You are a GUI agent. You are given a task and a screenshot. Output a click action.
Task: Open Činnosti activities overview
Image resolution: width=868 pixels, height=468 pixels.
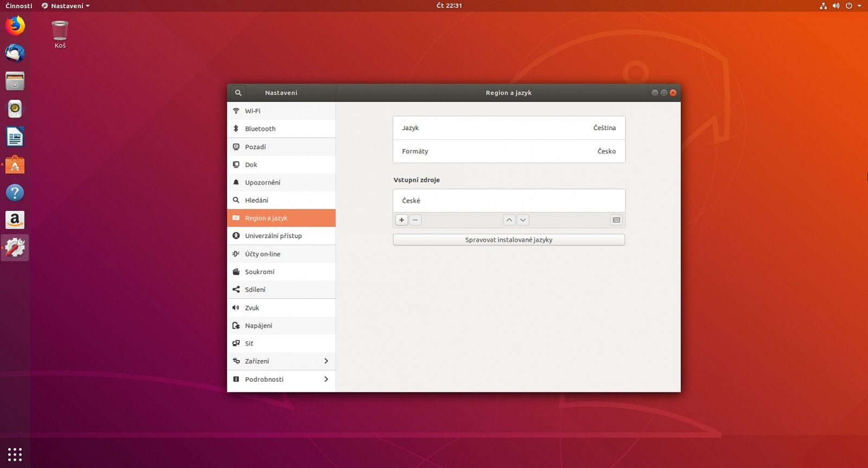click(x=19, y=5)
